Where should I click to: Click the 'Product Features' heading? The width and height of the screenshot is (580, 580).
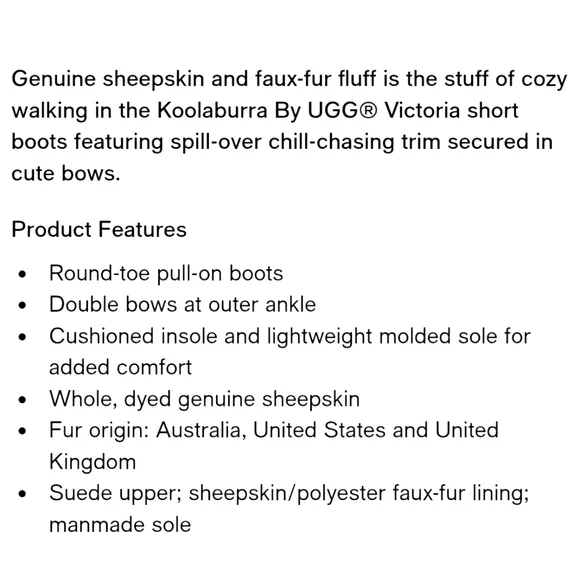tap(99, 229)
